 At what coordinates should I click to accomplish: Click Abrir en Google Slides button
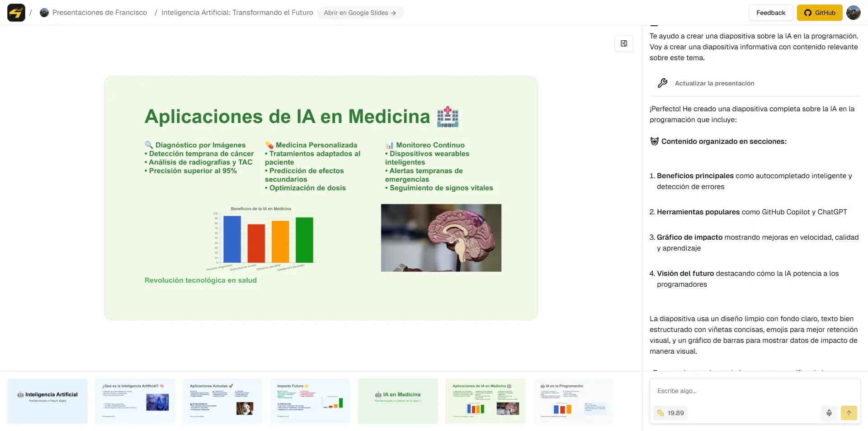(360, 13)
